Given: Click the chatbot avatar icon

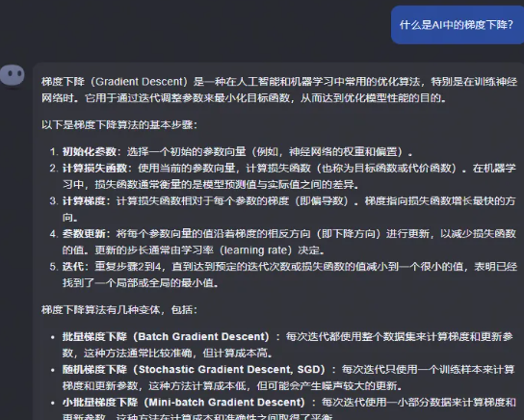Looking at the screenshot, I should 13,76.
